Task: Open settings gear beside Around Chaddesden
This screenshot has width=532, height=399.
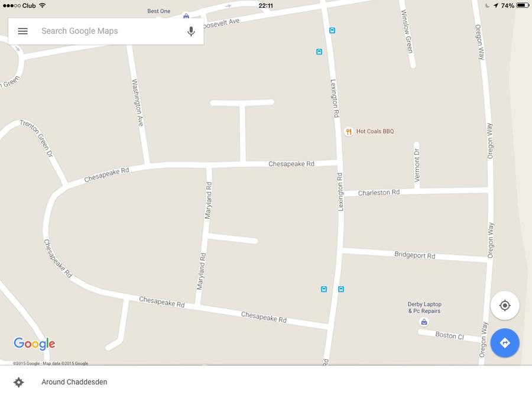Action: coord(19,382)
